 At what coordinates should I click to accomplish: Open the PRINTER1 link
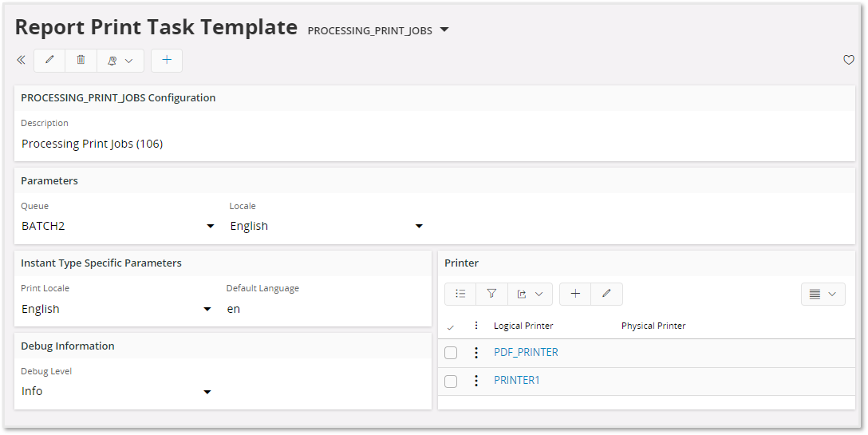point(516,380)
